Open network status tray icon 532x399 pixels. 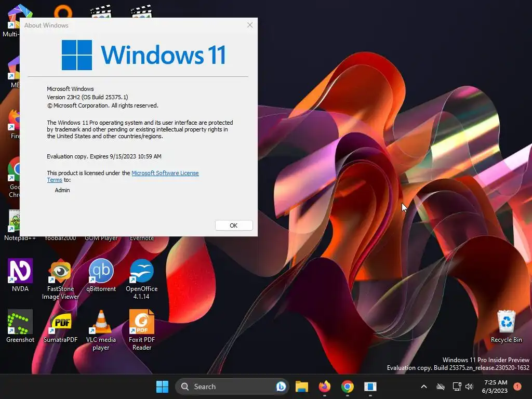[457, 387]
